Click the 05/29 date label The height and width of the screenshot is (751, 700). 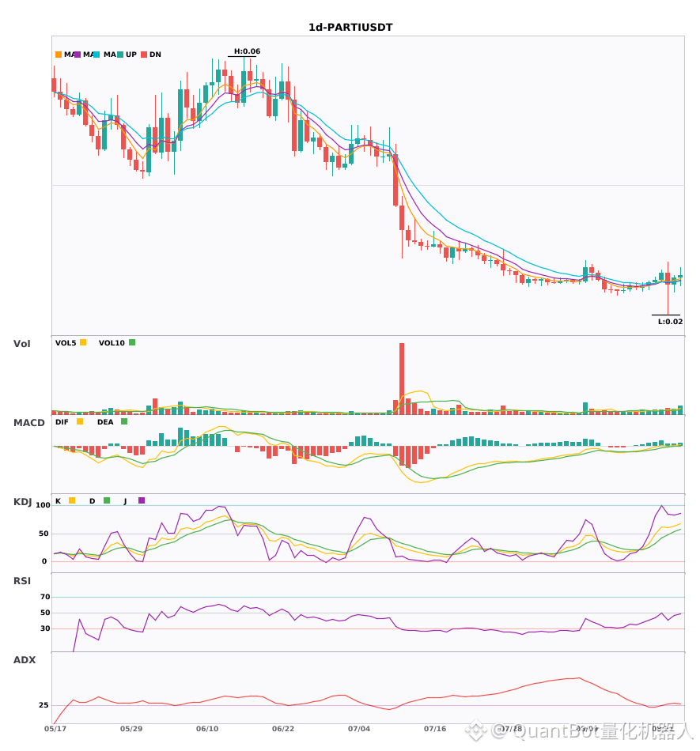pos(131,729)
